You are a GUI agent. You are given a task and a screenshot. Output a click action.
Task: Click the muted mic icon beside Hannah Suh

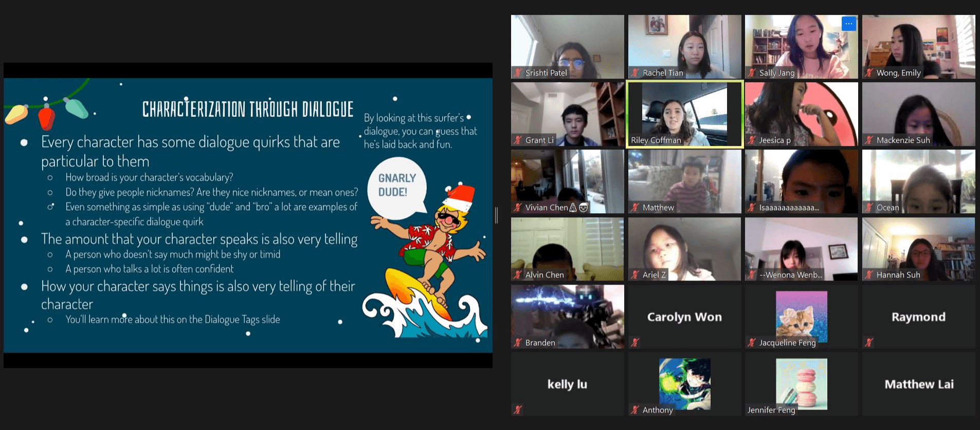(869, 275)
